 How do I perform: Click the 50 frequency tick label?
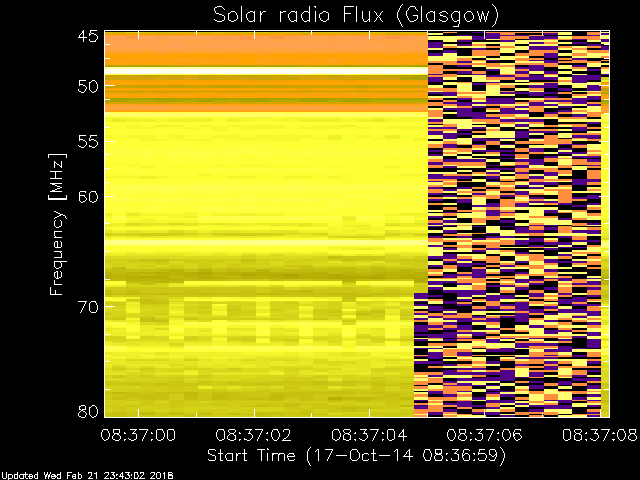tap(88, 87)
